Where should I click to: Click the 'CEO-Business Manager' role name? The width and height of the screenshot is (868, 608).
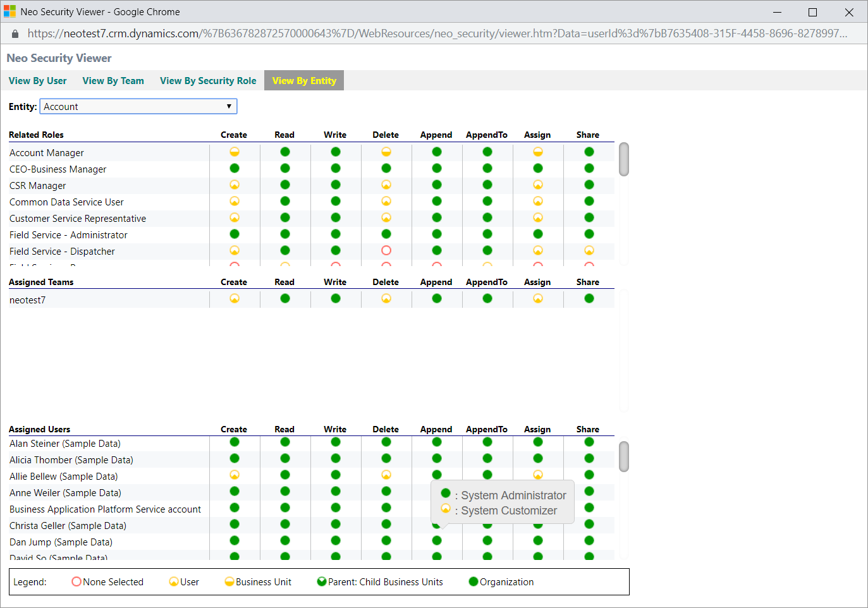pyautogui.click(x=58, y=169)
